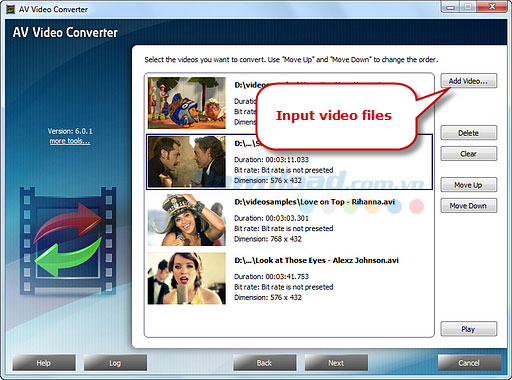
Task: Select the cartoon video thumbnail at top
Action: [187, 103]
